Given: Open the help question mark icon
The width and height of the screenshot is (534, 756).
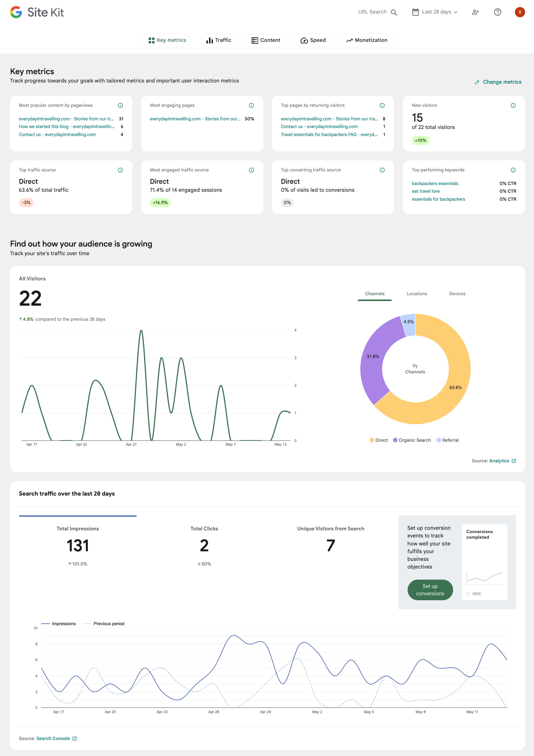Looking at the screenshot, I should click(x=497, y=12).
